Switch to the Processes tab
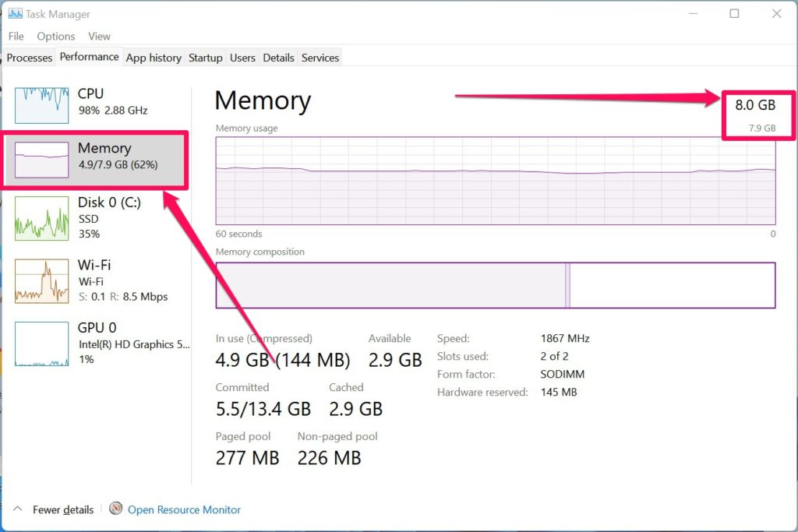 [x=30, y=58]
